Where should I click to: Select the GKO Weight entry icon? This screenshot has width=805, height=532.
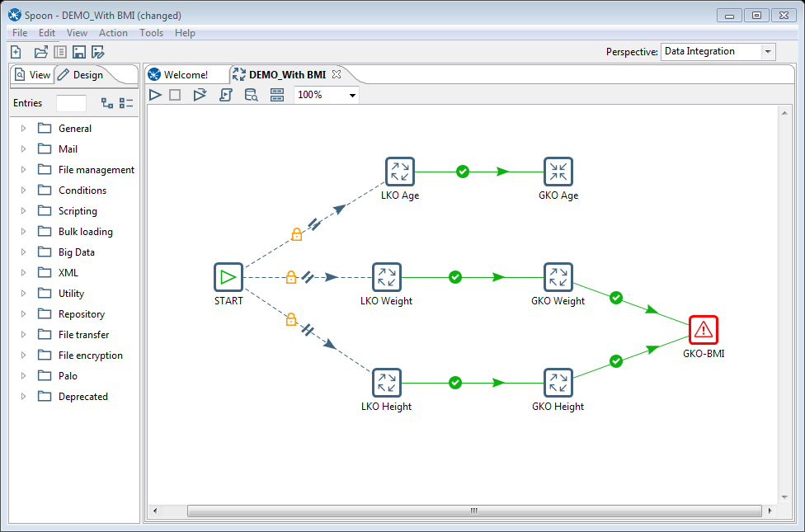(x=558, y=278)
